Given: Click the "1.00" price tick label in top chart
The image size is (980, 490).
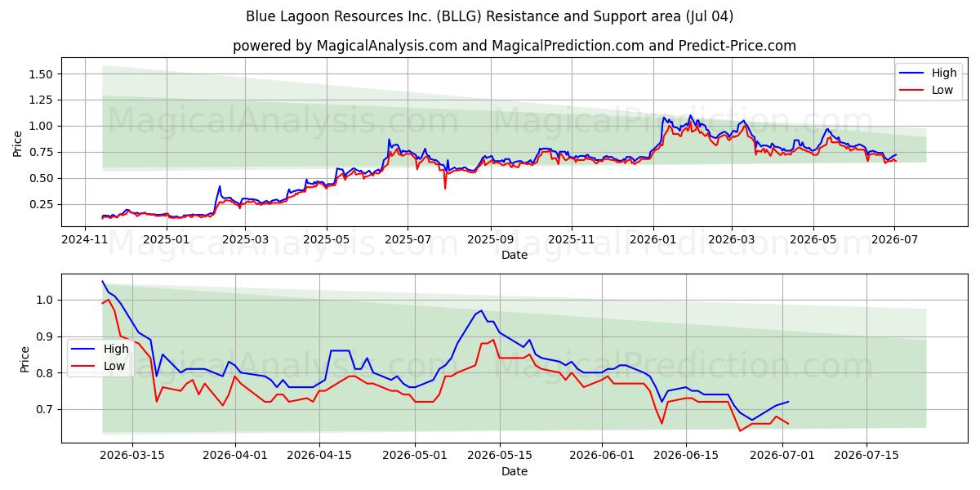Looking at the screenshot, I should coord(42,126).
